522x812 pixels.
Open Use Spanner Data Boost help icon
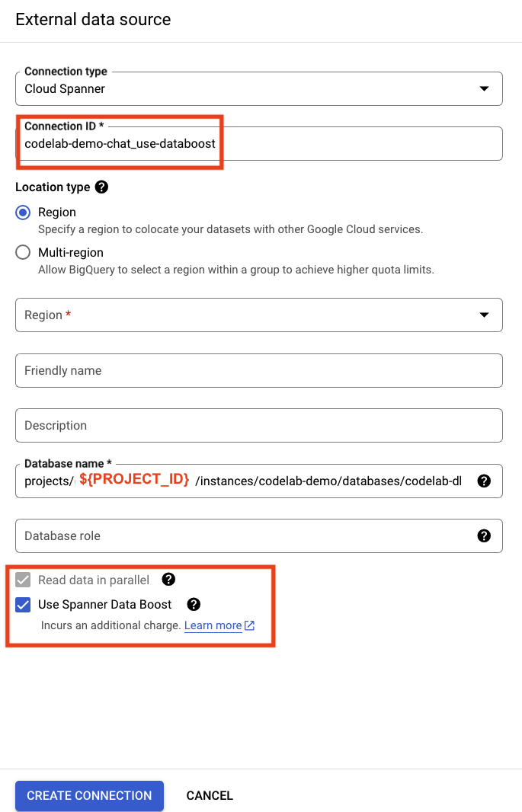[x=194, y=604]
